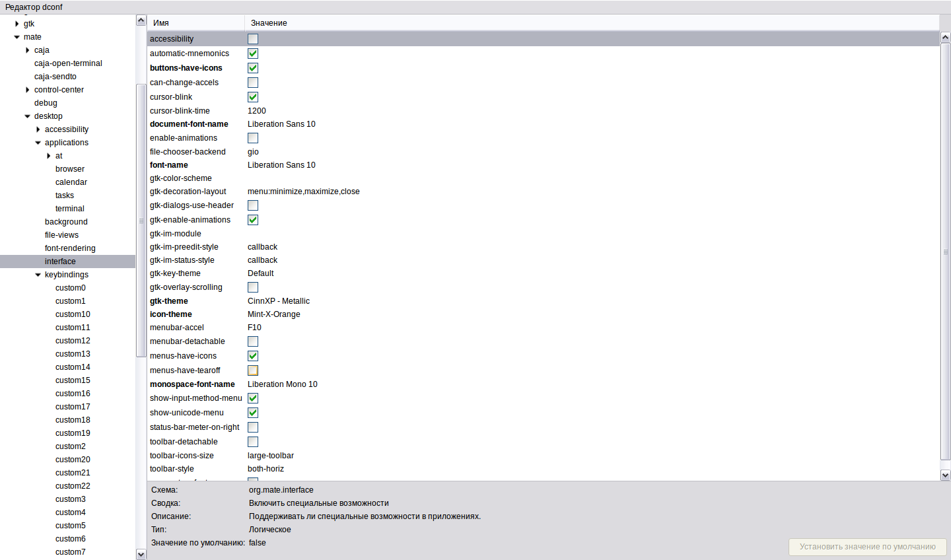Sort by 'Значение' column header
Image resolution: width=951 pixels, height=560 pixels.
(x=592, y=22)
